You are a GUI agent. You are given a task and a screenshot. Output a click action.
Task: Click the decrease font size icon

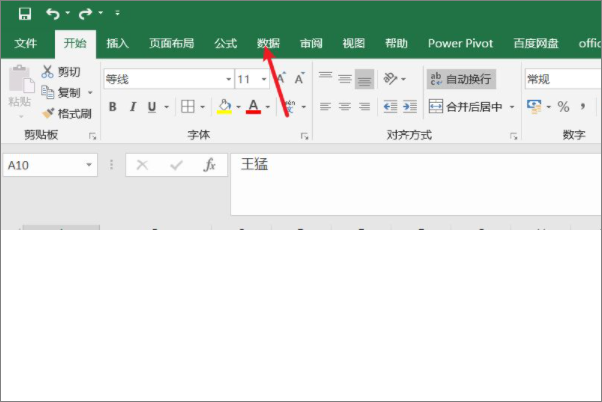pos(299,79)
